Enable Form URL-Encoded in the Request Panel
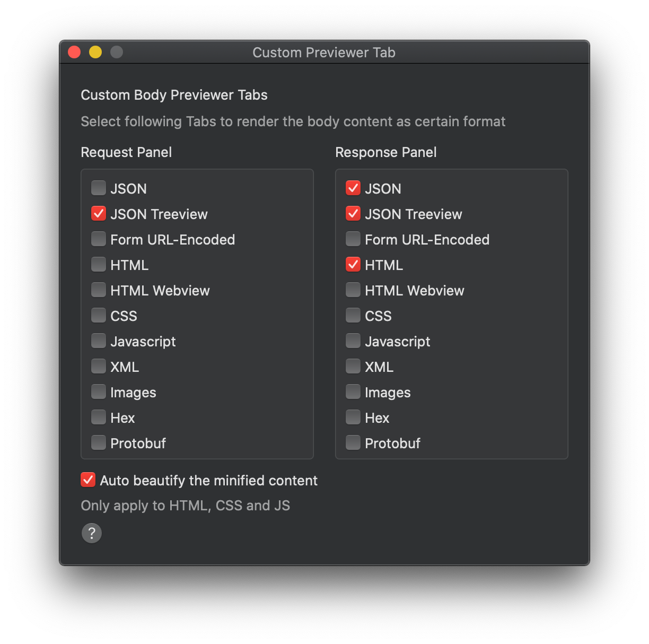Image resolution: width=649 pixels, height=644 pixels. pos(99,239)
